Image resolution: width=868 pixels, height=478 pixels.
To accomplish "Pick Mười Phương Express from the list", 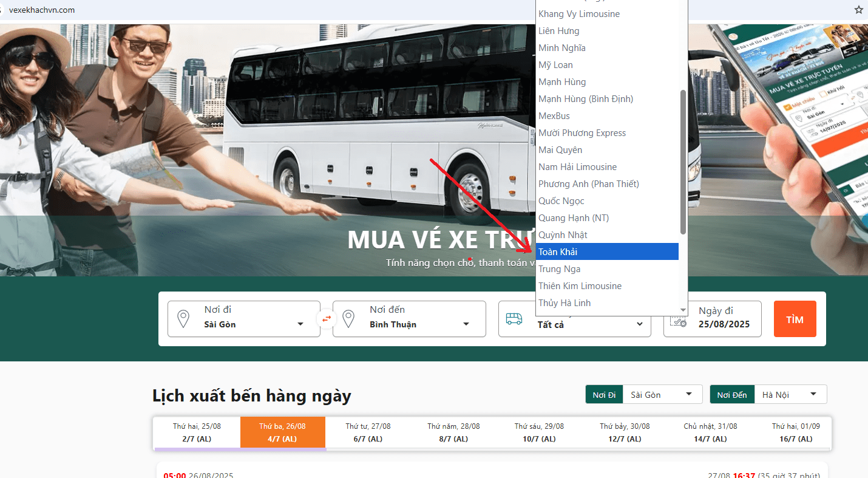I will click(582, 133).
